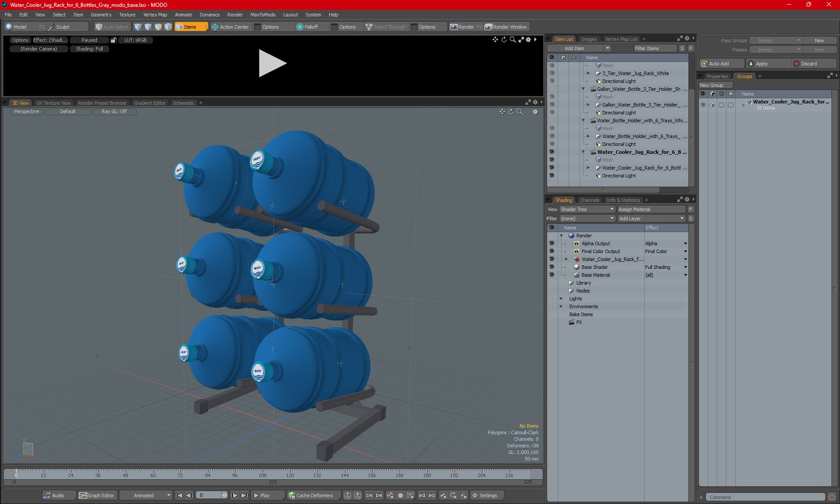Open the Texture menu
This screenshot has height=504, width=840.
127,14
